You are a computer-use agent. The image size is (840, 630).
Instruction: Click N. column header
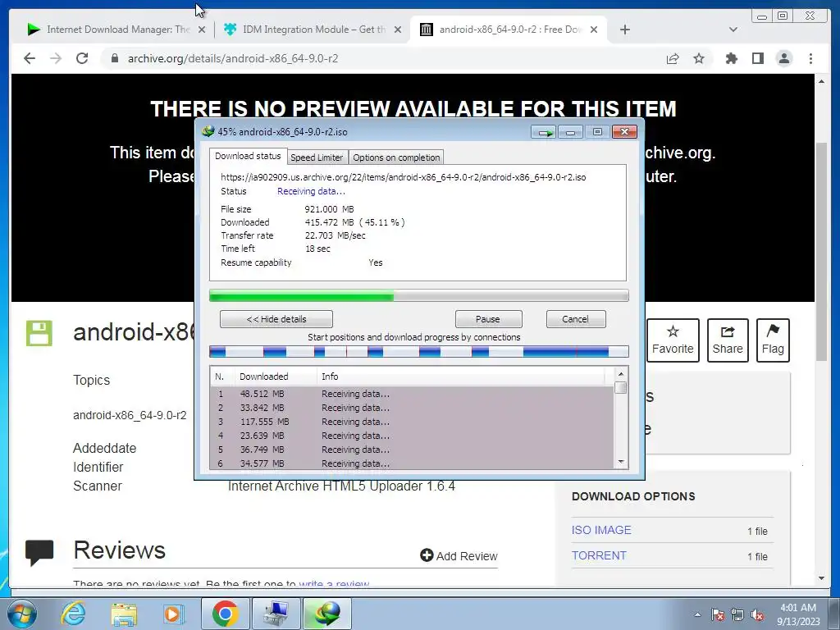coord(222,377)
